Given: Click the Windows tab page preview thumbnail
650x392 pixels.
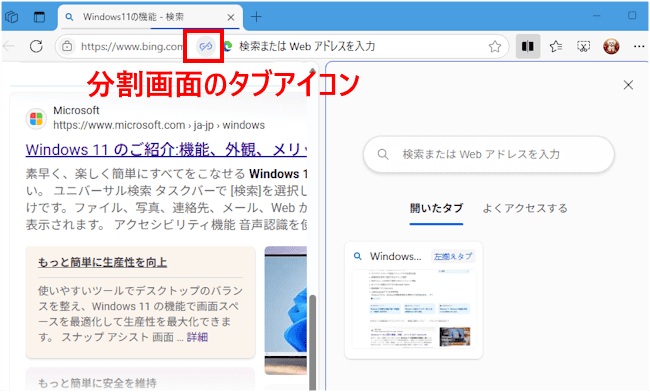Looking at the screenshot, I should (414, 308).
